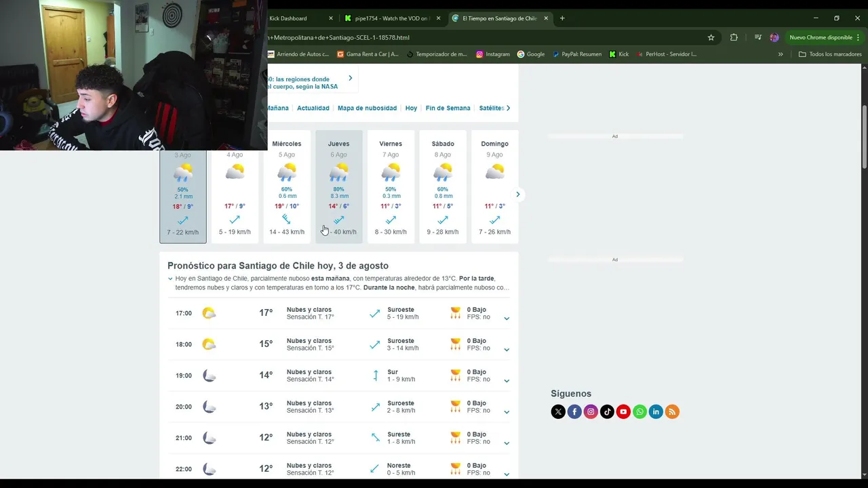Click the Sur wind arrow in the 19:00 row
The image size is (868, 488).
[375, 375]
